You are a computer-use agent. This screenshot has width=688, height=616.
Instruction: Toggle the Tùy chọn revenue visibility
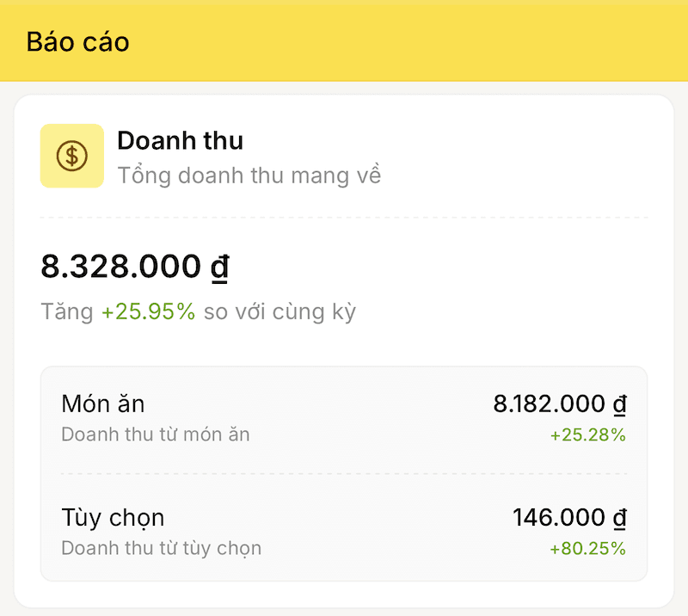[113, 516]
